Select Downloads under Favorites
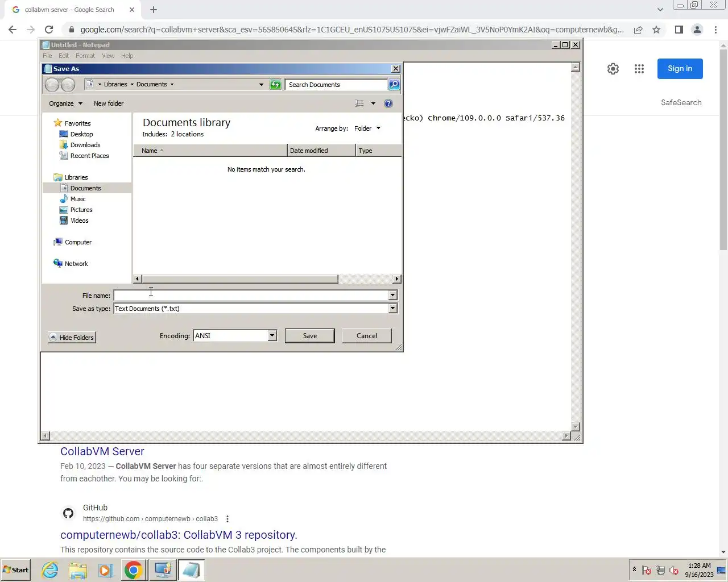The image size is (728, 582). pyautogui.click(x=85, y=145)
